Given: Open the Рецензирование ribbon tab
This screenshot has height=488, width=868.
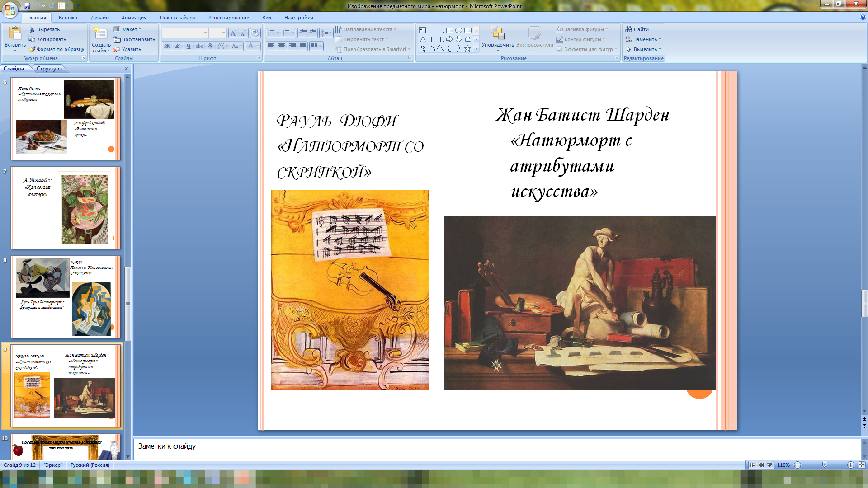Looking at the screenshot, I should pyautogui.click(x=228, y=18).
